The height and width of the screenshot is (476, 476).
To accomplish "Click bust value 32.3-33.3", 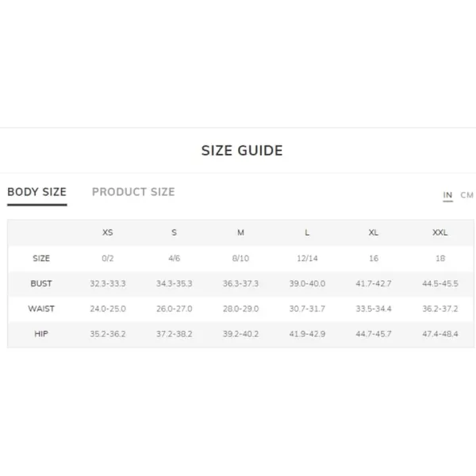I will [107, 283].
